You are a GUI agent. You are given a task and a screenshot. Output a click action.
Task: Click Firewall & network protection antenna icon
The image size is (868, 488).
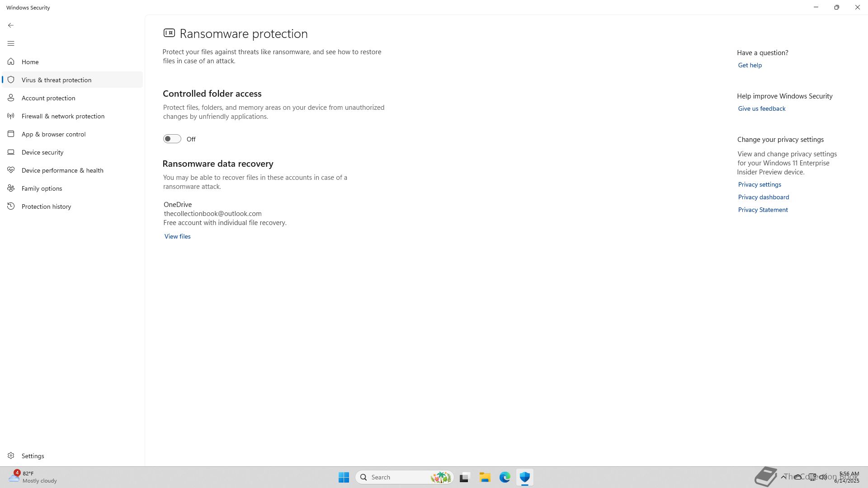[11, 116]
